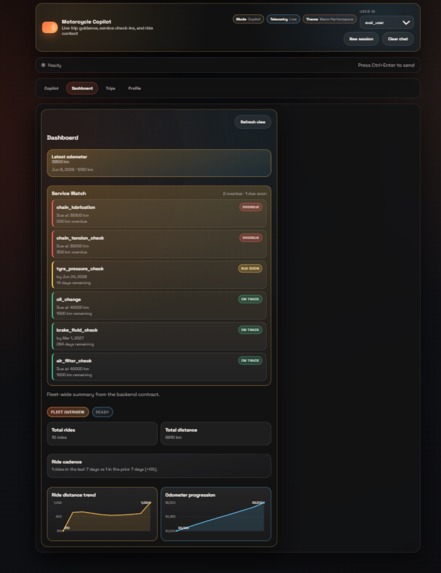Click On Track badge on brake_fluid_check
The width and height of the screenshot is (441, 573).
[x=250, y=330]
